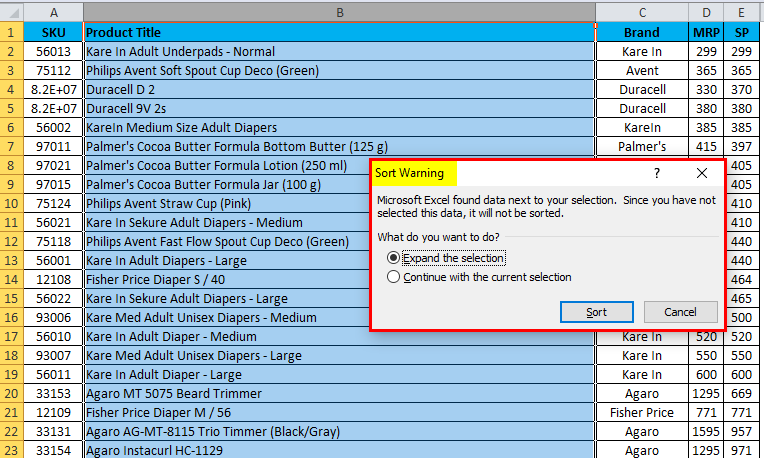The height and width of the screenshot is (458, 764).
Task: Click cell 'KareIn Medium Size Adult Diapers'
Action: coord(340,127)
